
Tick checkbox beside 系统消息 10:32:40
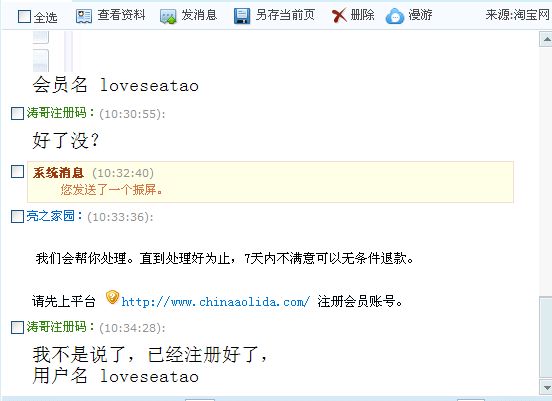tap(17, 172)
